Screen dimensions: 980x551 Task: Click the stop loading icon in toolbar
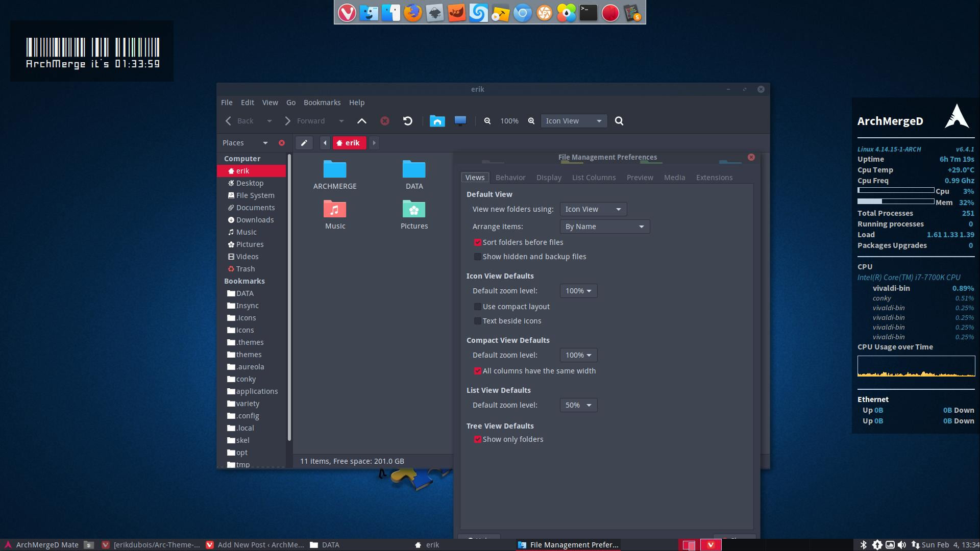tap(385, 121)
